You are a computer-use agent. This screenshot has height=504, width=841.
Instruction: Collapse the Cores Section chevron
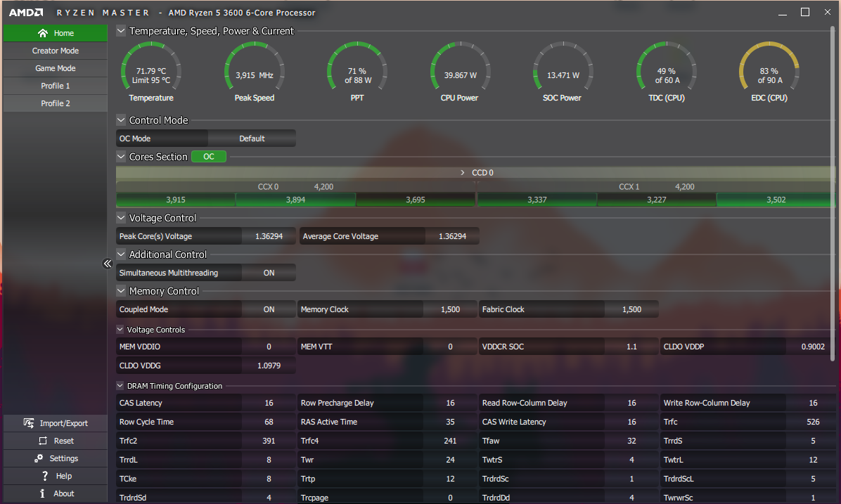click(x=121, y=157)
